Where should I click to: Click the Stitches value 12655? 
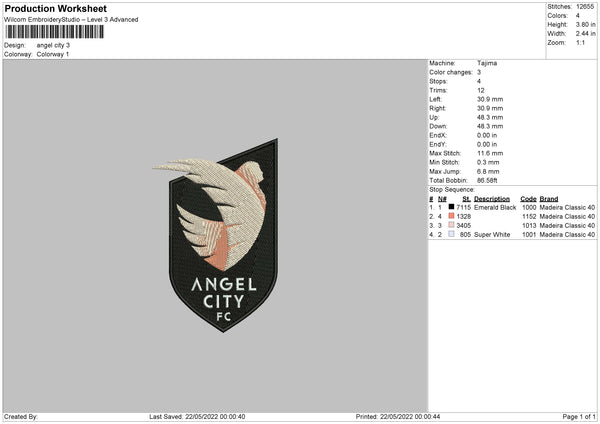coord(585,7)
